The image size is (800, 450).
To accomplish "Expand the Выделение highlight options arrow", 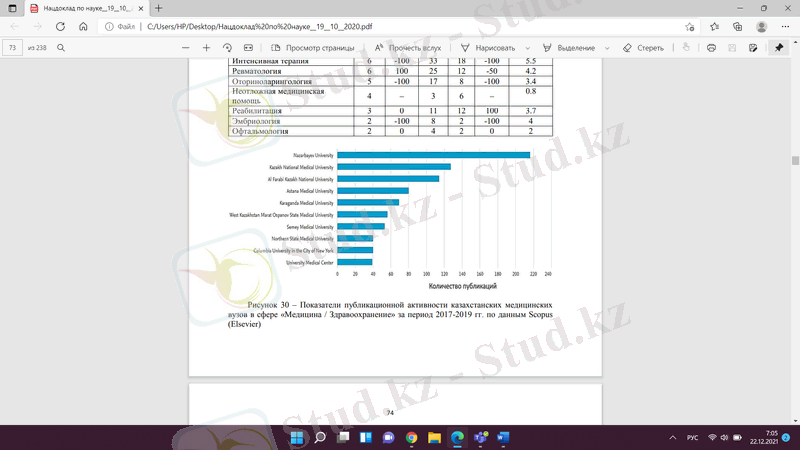I will click(604, 47).
